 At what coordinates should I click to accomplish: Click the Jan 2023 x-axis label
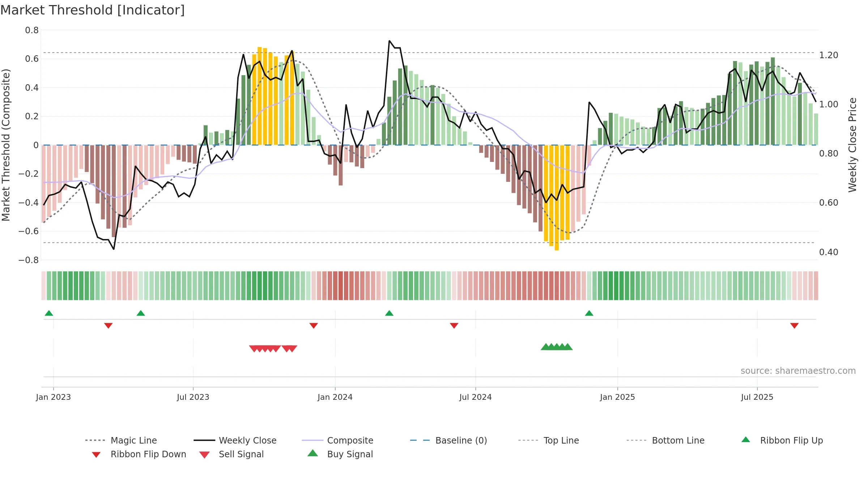(54, 397)
